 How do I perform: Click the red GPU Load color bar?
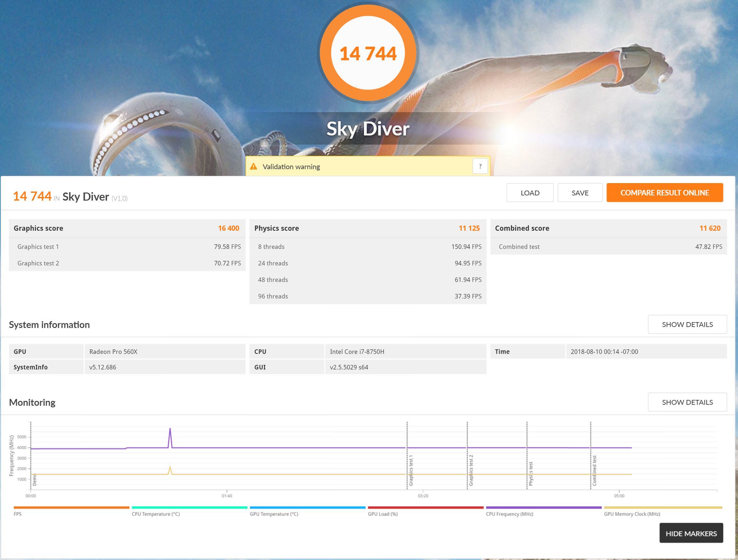point(425,507)
